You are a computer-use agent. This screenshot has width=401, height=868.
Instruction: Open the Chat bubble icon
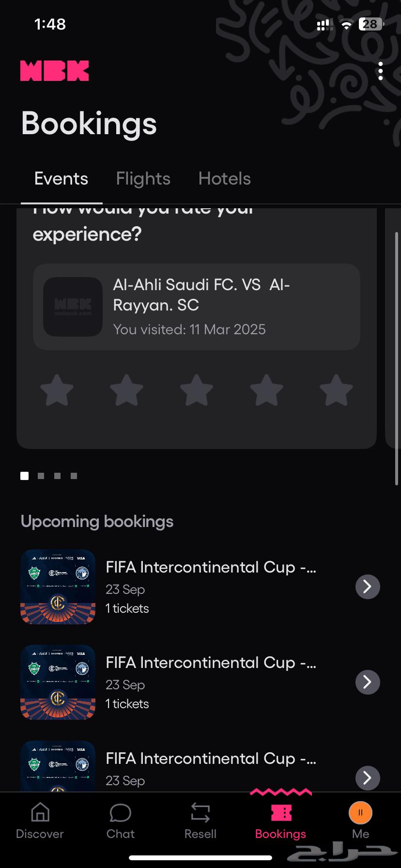(120, 813)
